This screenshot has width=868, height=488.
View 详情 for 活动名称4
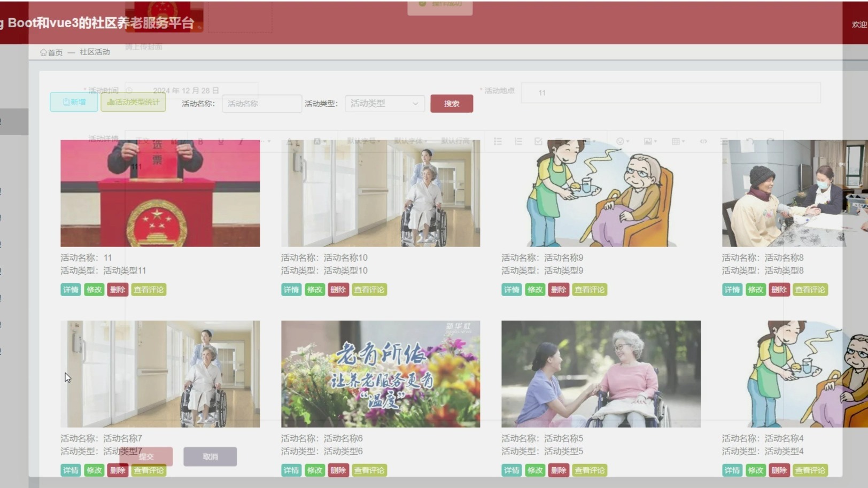[732, 470]
